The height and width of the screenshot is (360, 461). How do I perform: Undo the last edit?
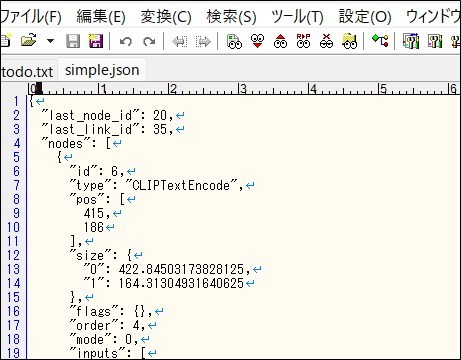click(x=126, y=42)
